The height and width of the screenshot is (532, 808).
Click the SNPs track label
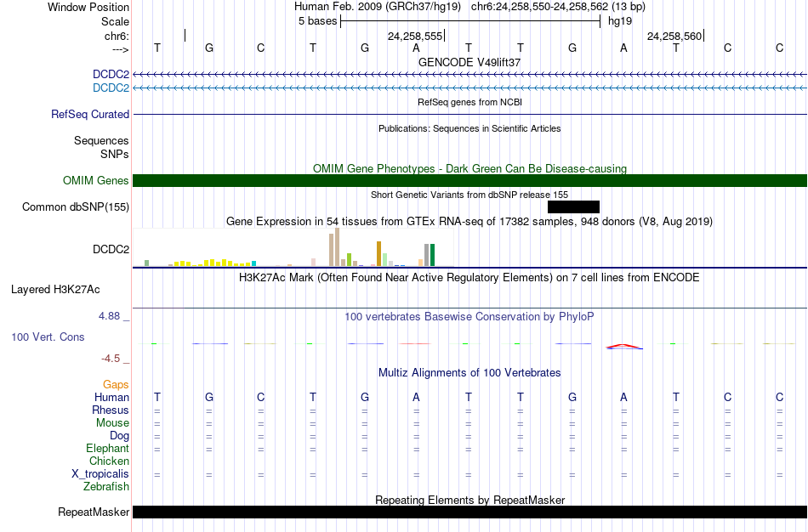(x=115, y=154)
